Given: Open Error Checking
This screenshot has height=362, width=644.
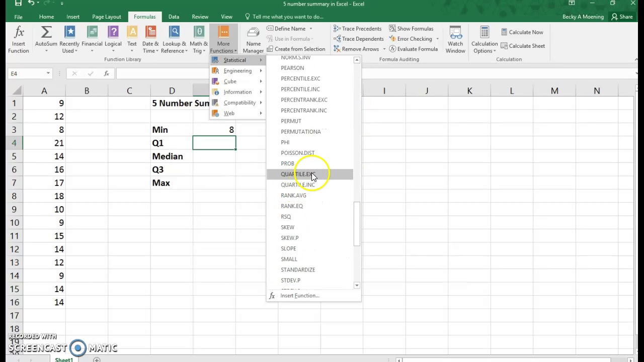Looking at the screenshot, I should point(410,39).
